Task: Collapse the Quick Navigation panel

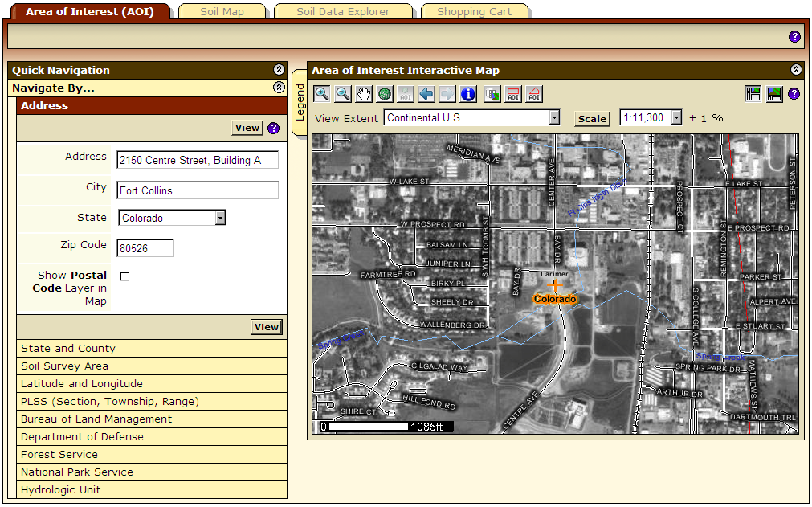Action: tap(279, 70)
